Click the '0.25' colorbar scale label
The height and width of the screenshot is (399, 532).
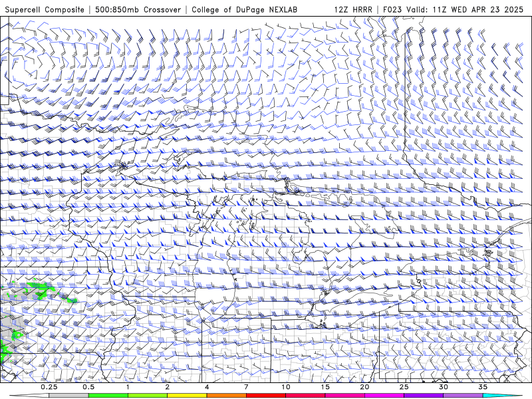point(49,387)
